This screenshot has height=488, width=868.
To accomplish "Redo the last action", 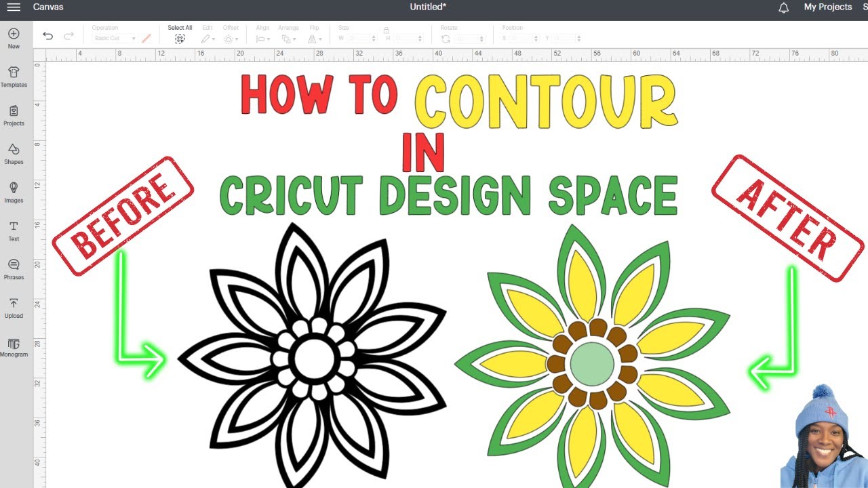I will [x=68, y=36].
